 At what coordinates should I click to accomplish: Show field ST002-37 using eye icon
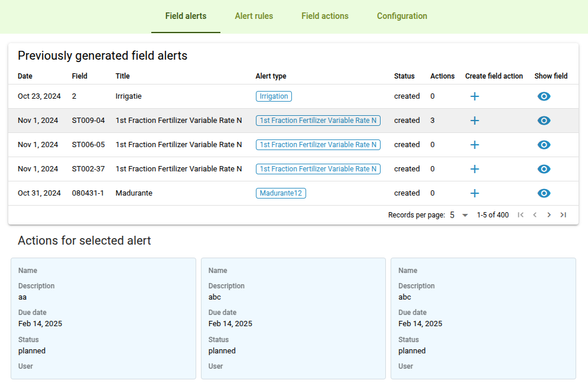tap(544, 169)
